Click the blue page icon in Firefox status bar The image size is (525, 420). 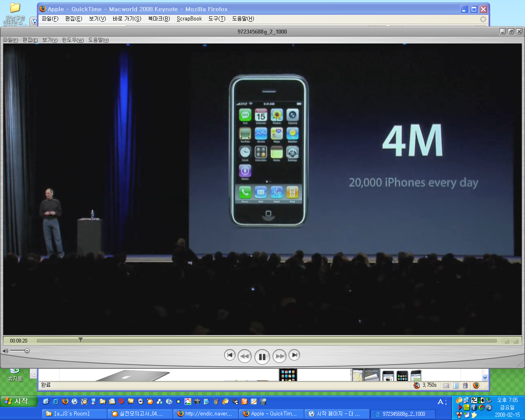tap(456, 386)
